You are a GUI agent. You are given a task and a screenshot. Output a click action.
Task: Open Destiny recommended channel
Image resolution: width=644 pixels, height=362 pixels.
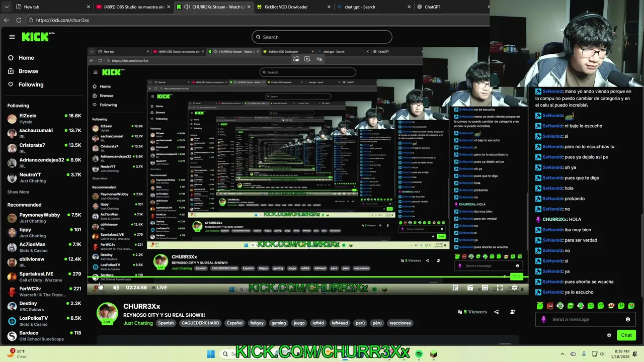[44, 306]
